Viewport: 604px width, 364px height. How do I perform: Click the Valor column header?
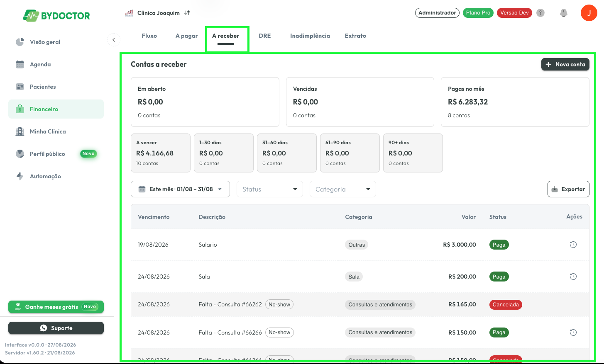pos(469,217)
